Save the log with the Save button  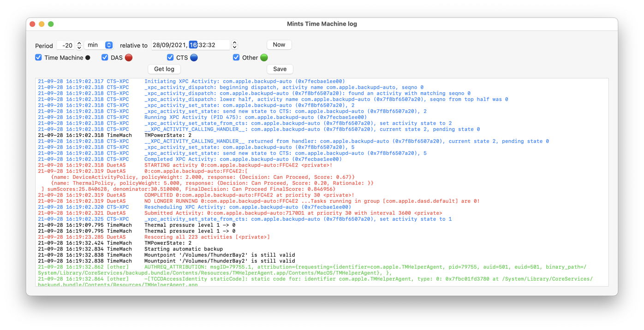[280, 69]
